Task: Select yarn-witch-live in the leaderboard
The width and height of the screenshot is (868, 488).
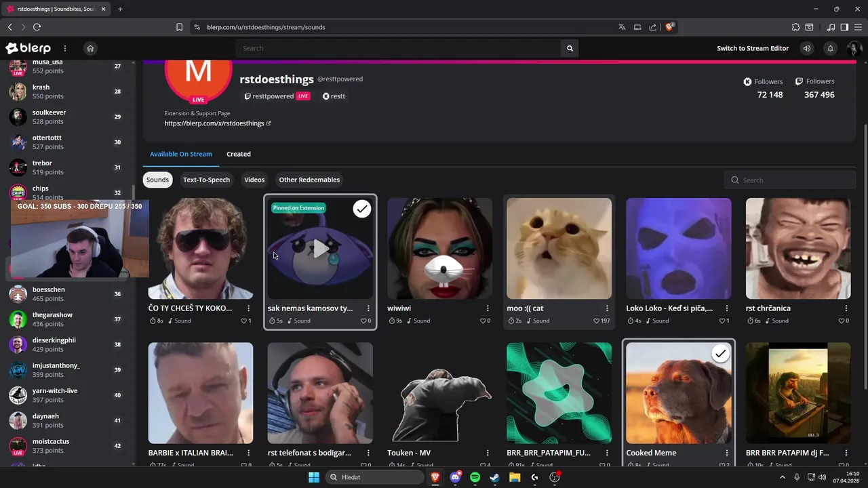Action: click(x=66, y=395)
